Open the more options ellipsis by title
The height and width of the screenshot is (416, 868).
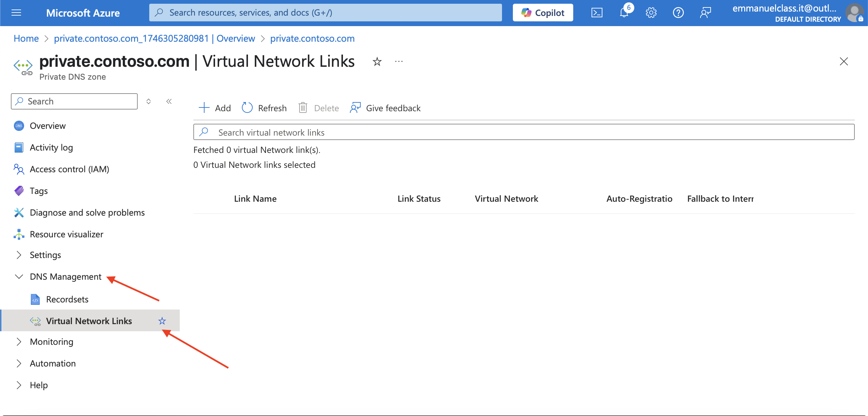399,61
